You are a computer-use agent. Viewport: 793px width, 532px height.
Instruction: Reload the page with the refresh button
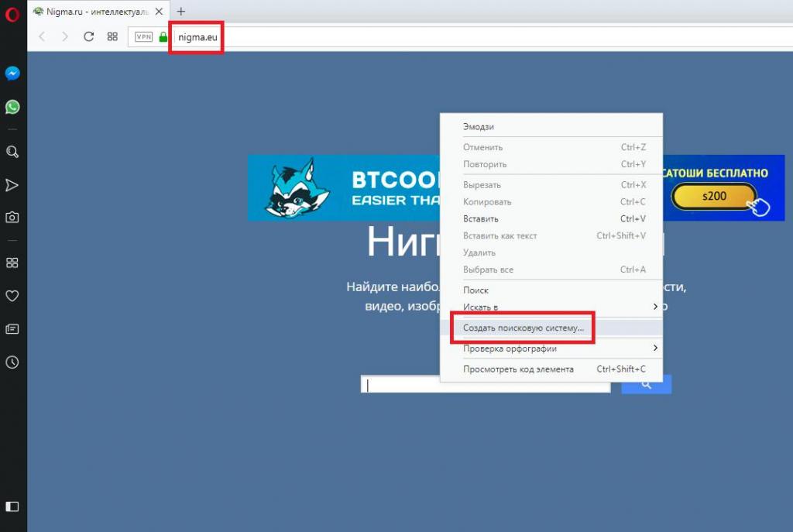(88, 36)
